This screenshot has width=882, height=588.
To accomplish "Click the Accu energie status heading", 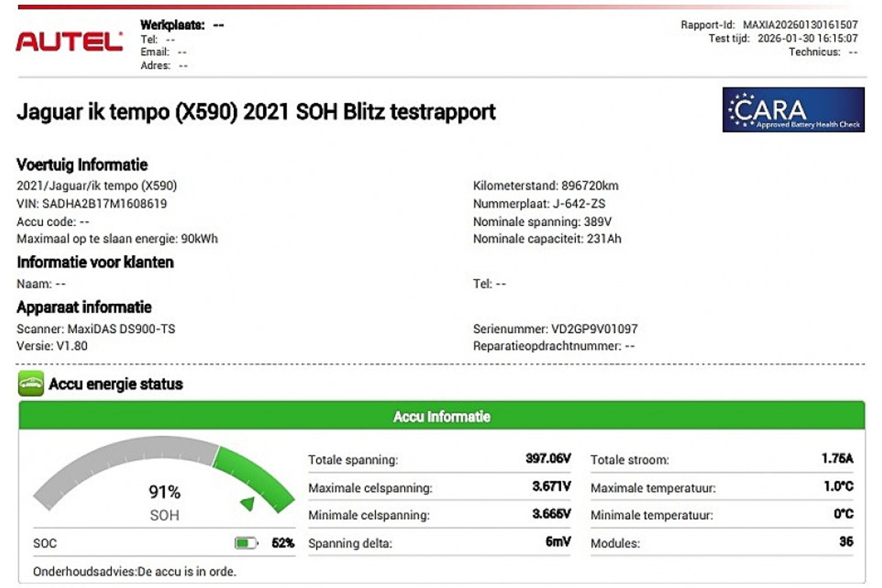I will click(116, 384).
